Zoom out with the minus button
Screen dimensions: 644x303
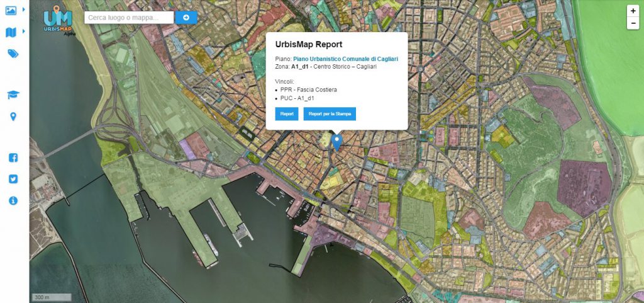633,24
